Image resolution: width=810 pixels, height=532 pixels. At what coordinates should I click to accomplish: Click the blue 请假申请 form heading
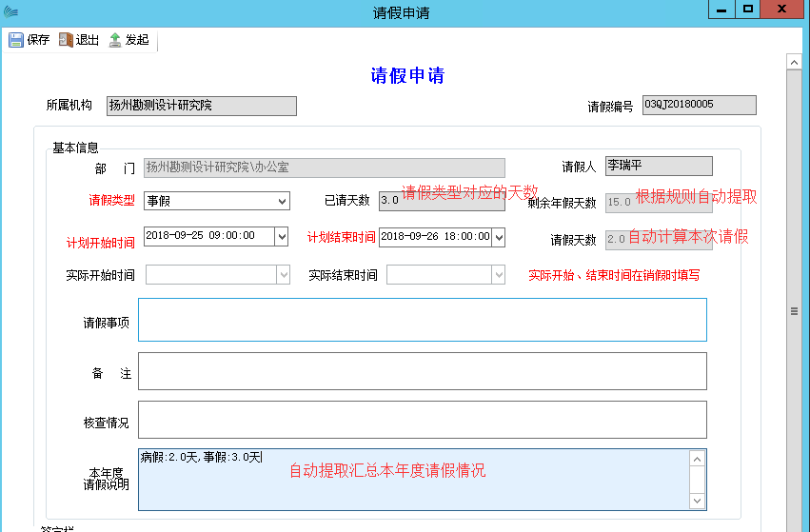[407, 75]
